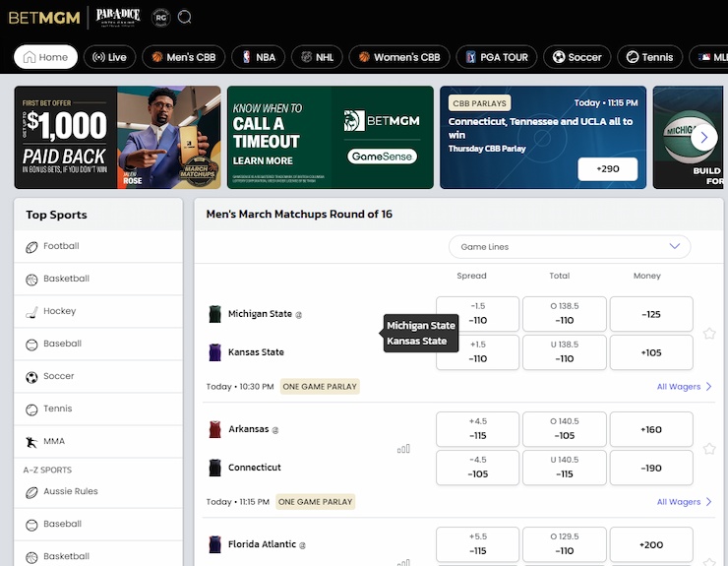
Task: Click the hockey stick icon
Action: click(31, 312)
